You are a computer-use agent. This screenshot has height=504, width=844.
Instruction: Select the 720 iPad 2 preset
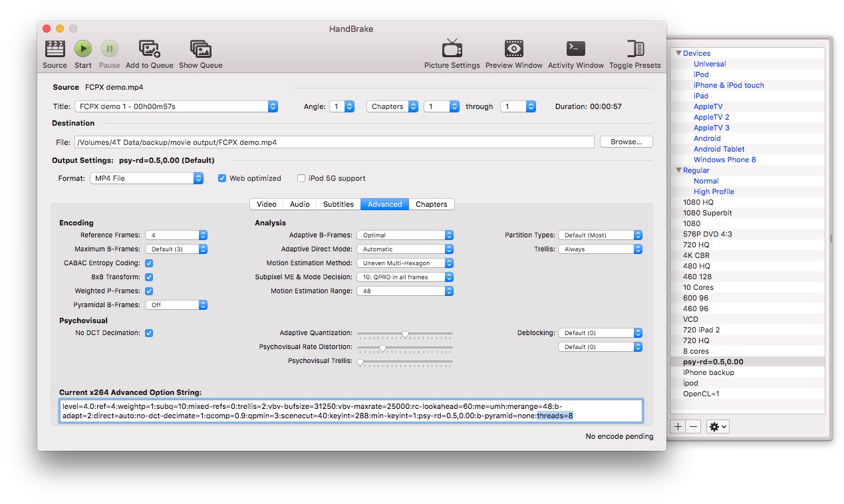pos(701,330)
